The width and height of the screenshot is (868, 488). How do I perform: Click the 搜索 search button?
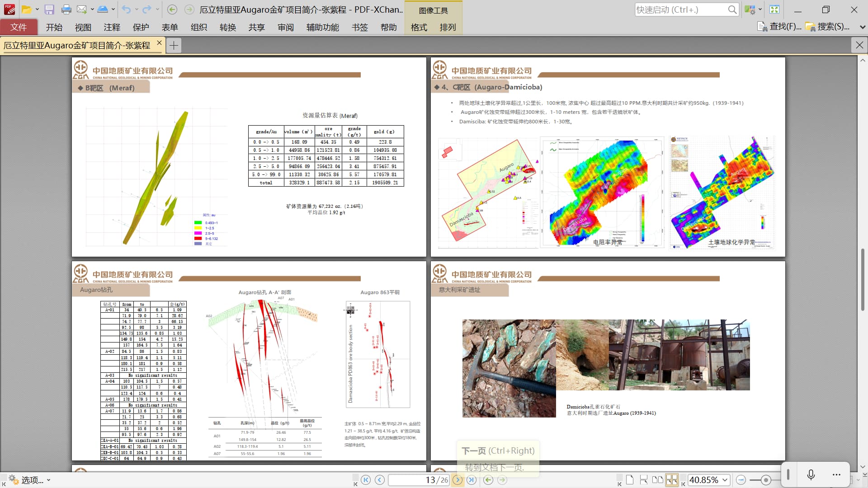[x=827, y=27]
